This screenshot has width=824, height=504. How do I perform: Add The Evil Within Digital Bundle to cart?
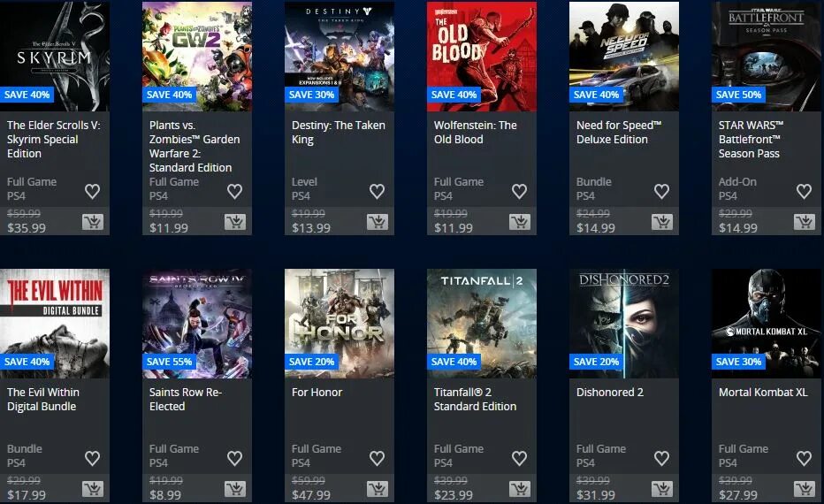click(93, 489)
